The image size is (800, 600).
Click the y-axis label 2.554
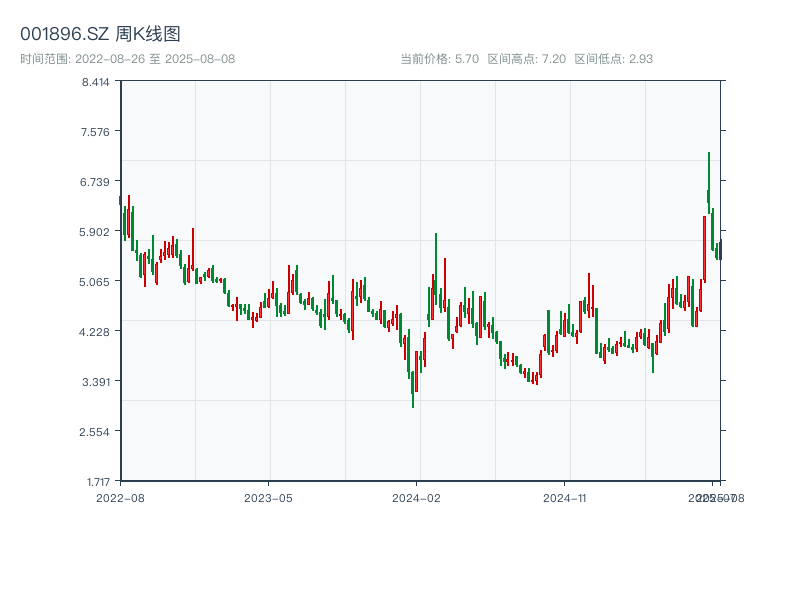pos(94,432)
